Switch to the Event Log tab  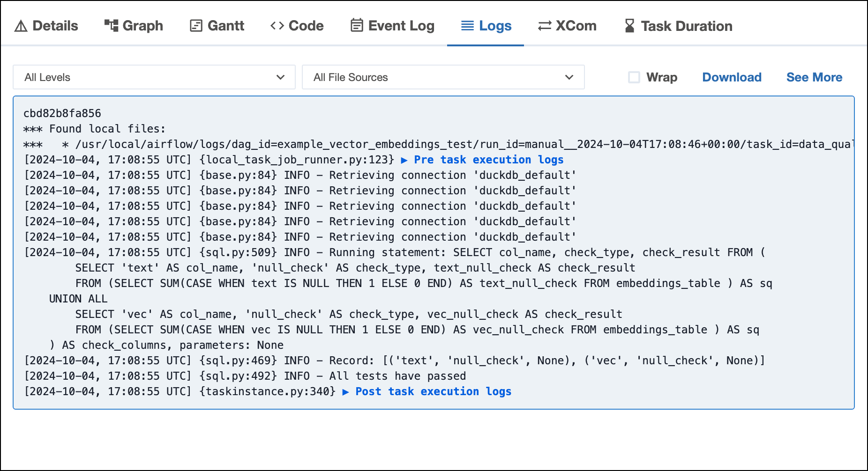pos(401,26)
